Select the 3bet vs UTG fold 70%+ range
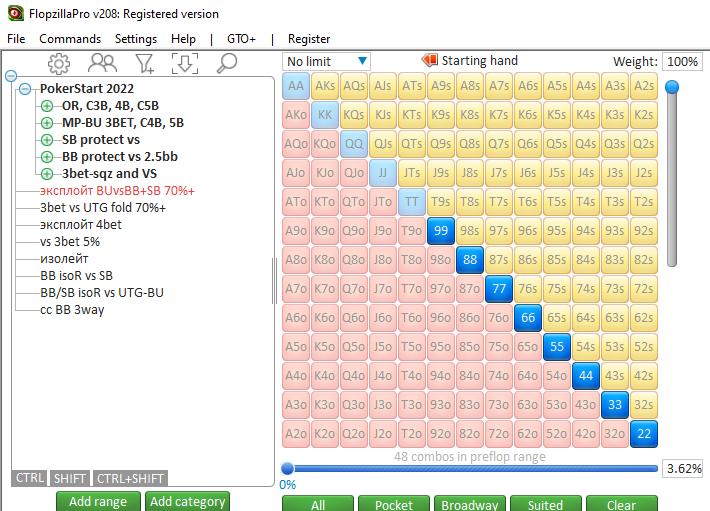 pos(103,208)
